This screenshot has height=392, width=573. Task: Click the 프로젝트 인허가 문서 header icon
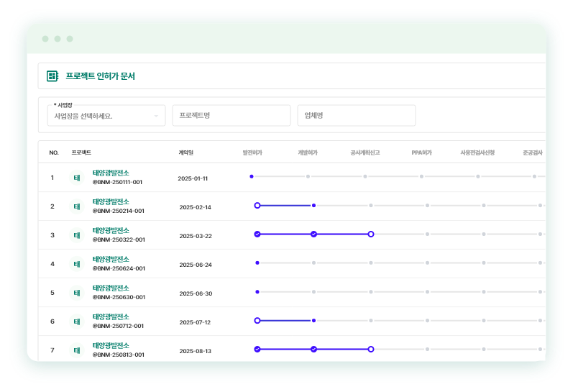52,76
